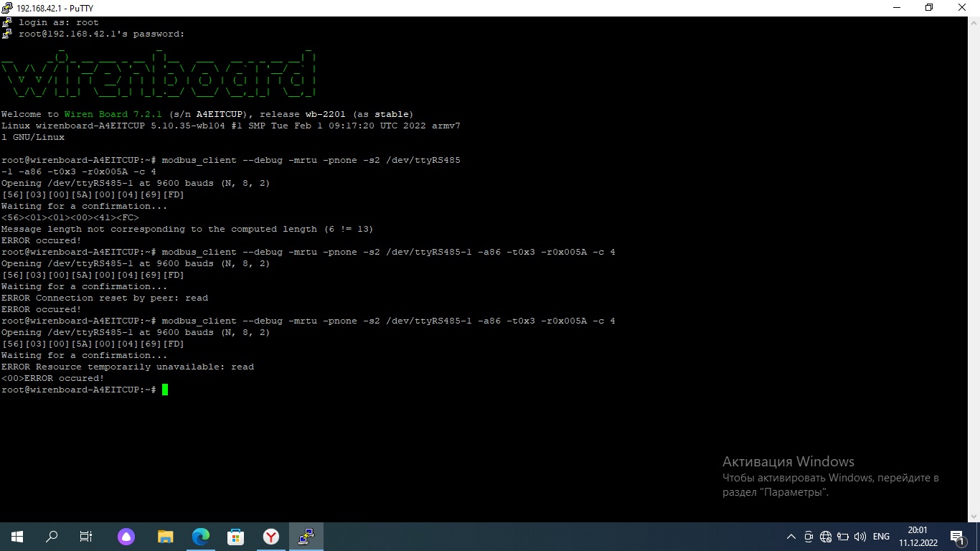Click response bytes '<56><01><01><00><41><FC>'

[x=70, y=217]
